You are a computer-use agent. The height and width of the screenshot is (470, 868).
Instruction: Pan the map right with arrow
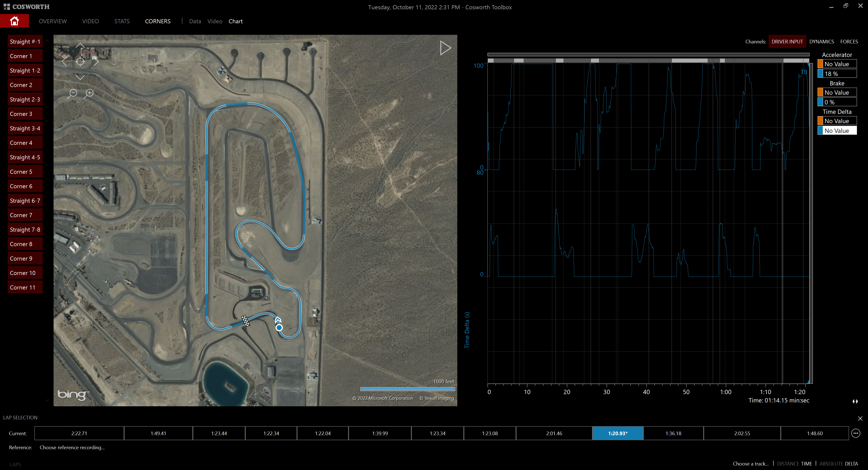click(x=96, y=61)
